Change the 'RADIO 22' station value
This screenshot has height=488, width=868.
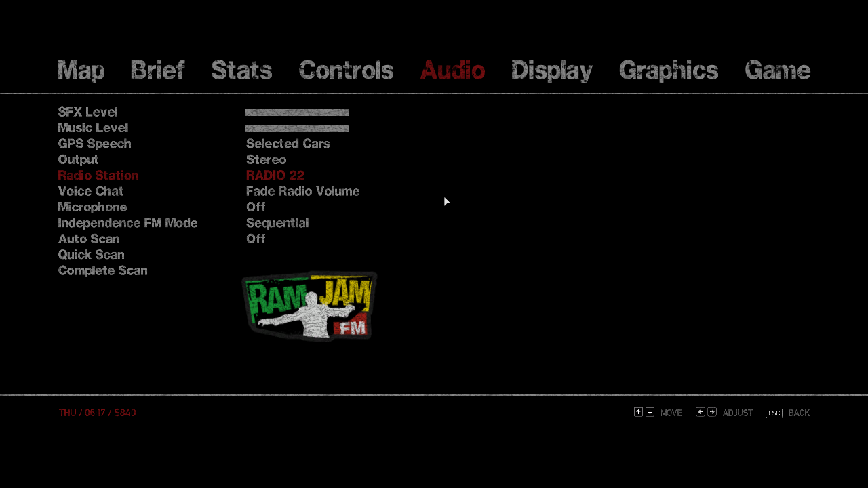point(275,176)
